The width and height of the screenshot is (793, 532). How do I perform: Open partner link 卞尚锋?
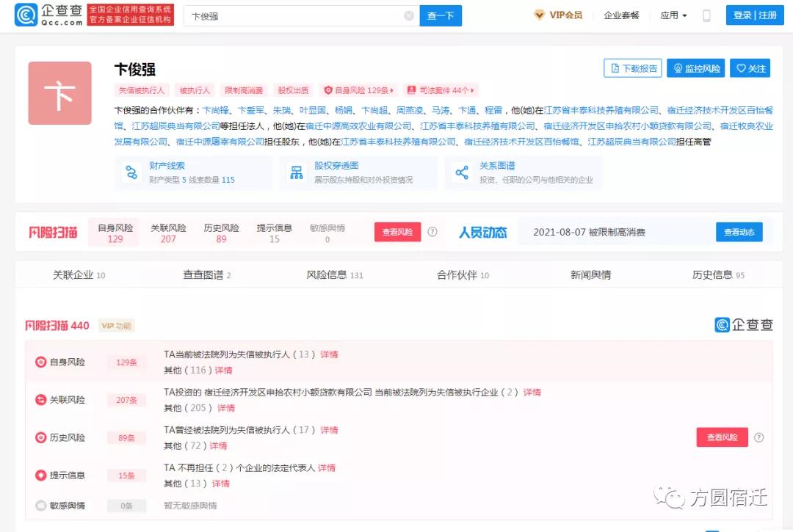pos(215,110)
